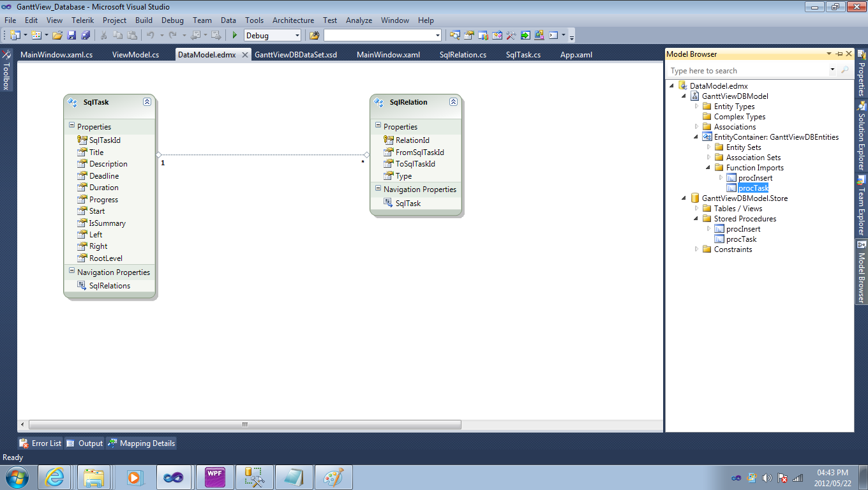Toggle auto-hide pin on Model Browser panel

[x=839, y=54]
